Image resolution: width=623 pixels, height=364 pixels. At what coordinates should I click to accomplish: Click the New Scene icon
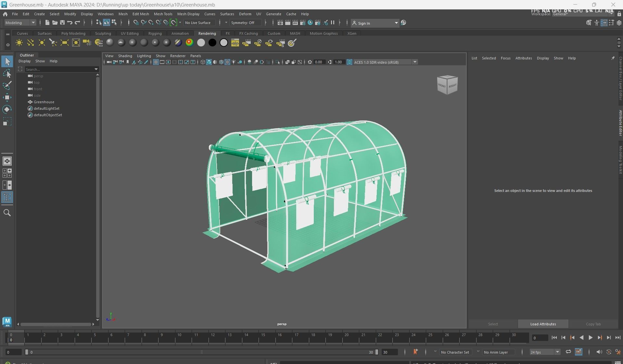tap(47, 22)
